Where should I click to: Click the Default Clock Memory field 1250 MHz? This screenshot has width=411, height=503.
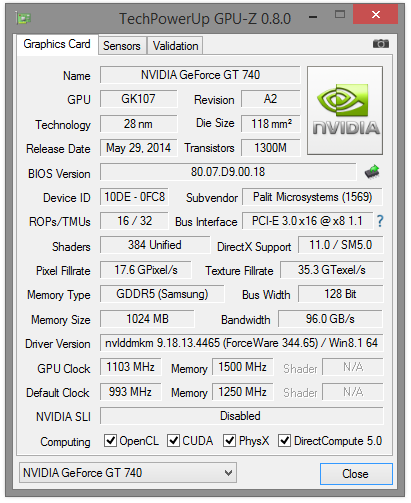pos(243,392)
